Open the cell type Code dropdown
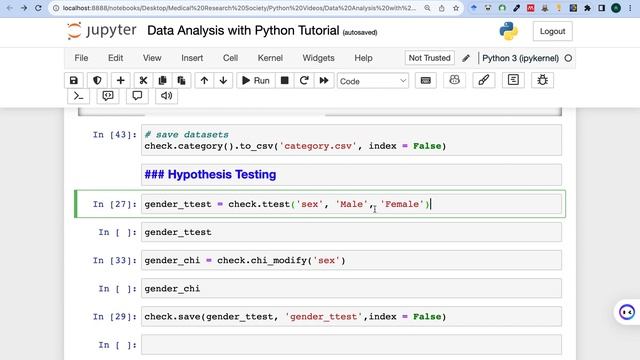The width and height of the screenshot is (640, 360). 373,81
